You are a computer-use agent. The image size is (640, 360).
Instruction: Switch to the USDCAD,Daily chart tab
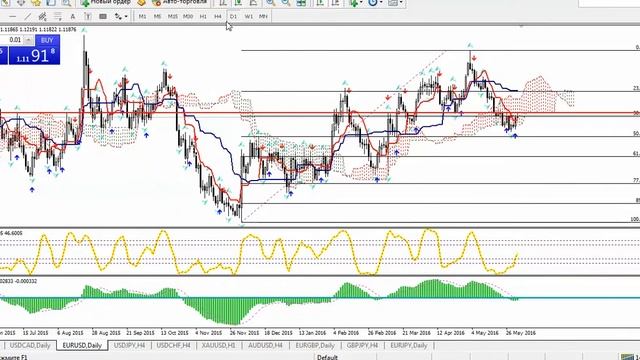(30, 345)
